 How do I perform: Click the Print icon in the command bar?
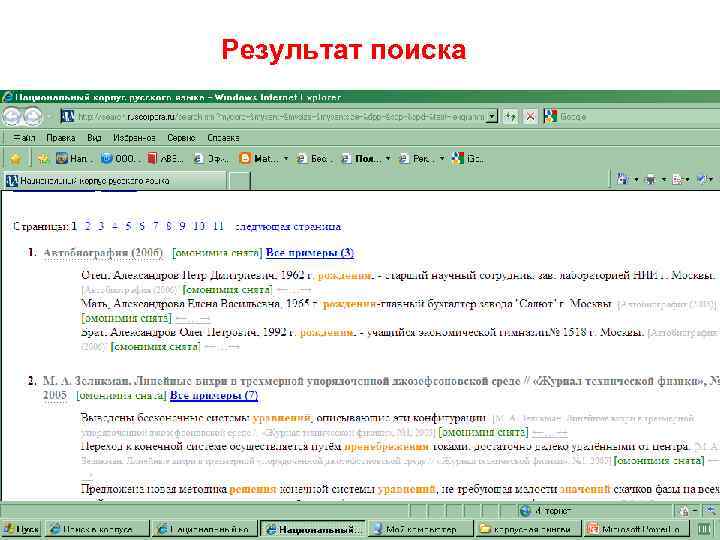point(650,180)
